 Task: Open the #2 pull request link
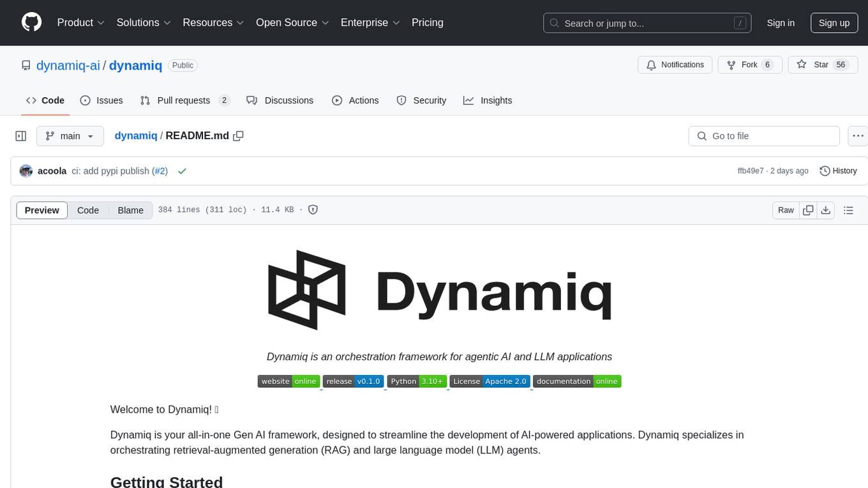[160, 171]
